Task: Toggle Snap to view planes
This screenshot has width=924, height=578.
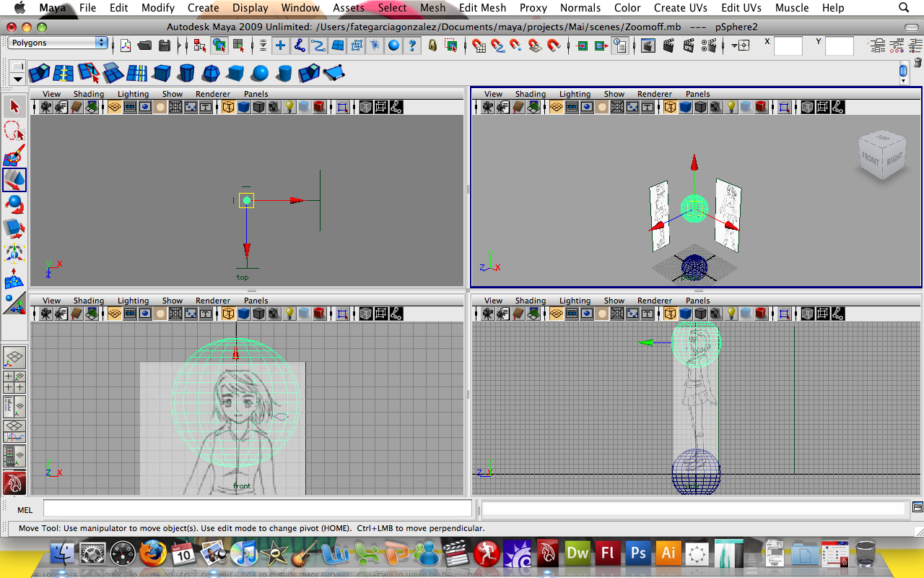Action: (535, 46)
